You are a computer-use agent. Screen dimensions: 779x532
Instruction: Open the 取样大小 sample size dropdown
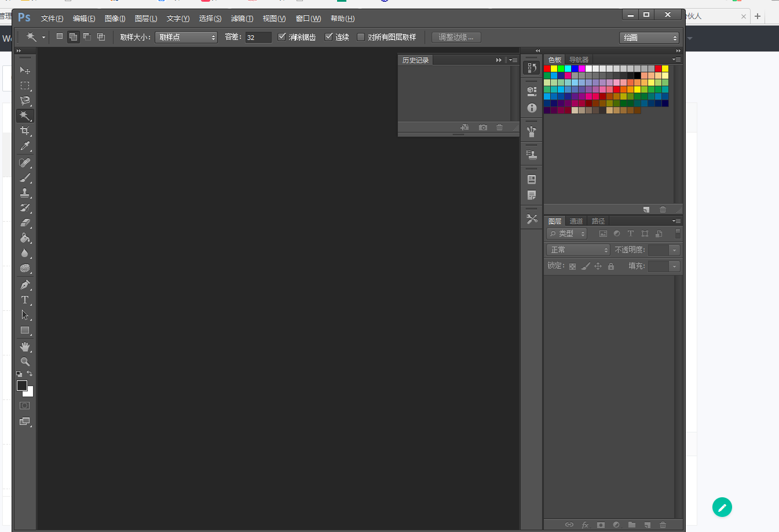pyautogui.click(x=186, y=37)
